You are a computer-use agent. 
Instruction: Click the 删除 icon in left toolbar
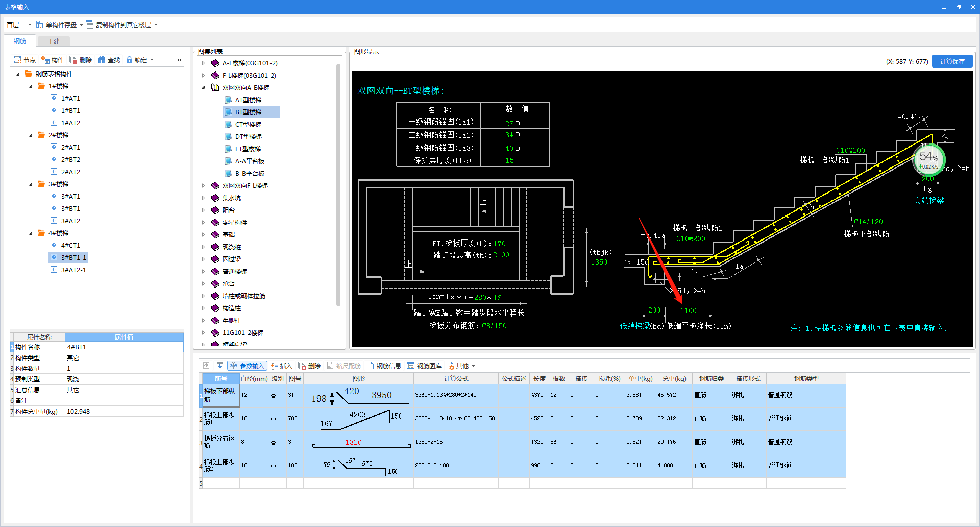pos(73,60)
